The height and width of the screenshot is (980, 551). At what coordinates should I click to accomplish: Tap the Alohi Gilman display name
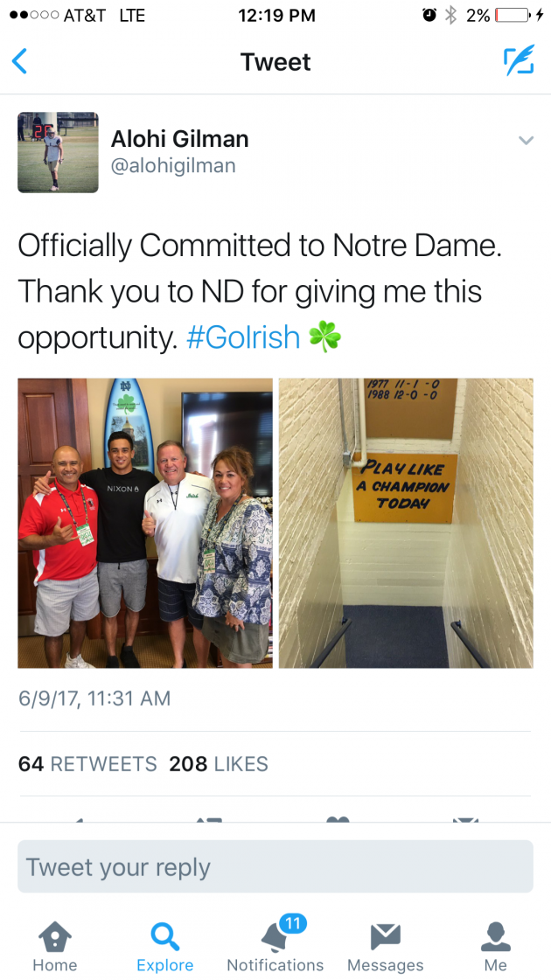(x=179, y=139)
